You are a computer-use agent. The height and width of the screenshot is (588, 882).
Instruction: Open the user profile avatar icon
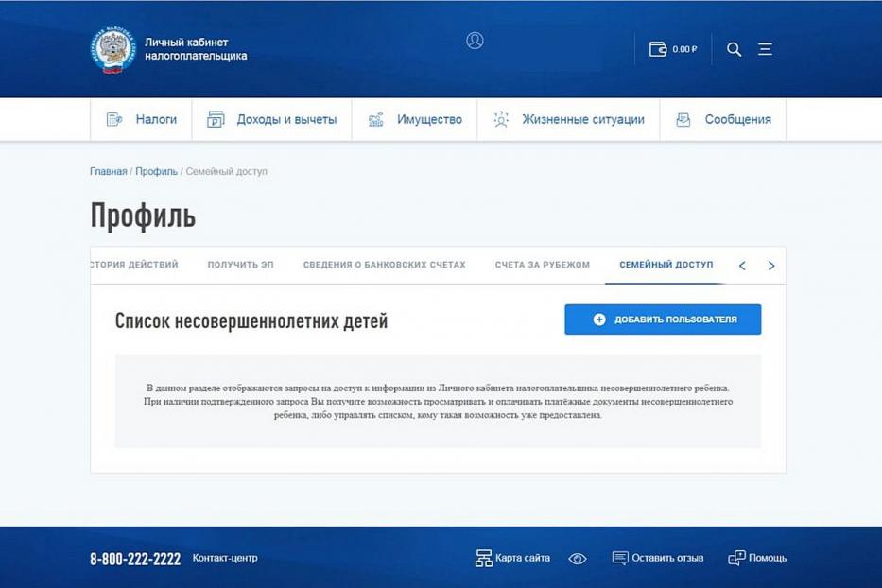[x=475, y=41]
